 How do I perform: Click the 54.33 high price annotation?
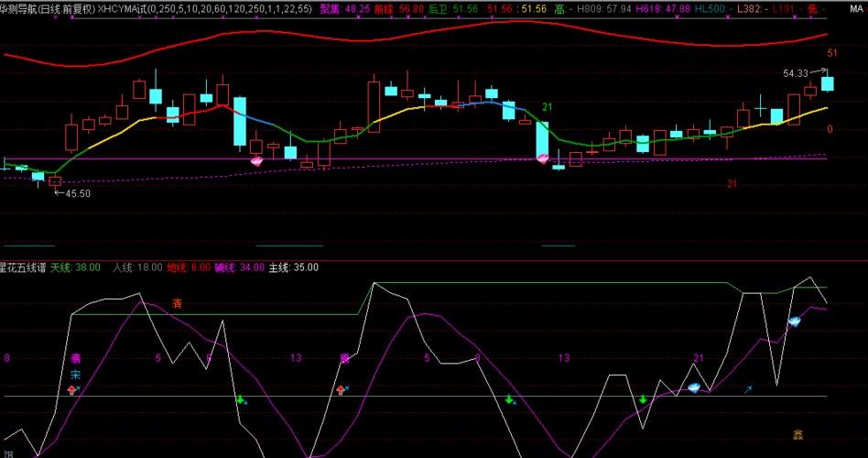click(796, 73)
